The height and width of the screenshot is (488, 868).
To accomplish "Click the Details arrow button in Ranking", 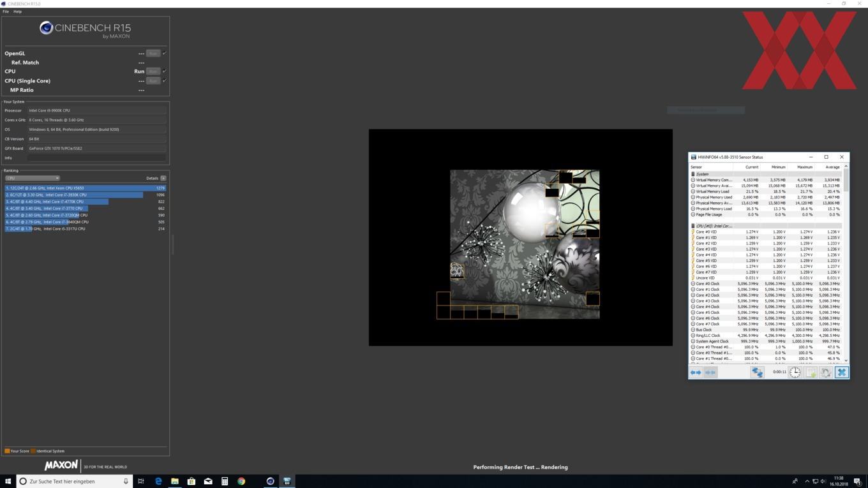I will [x=163, y=178].
